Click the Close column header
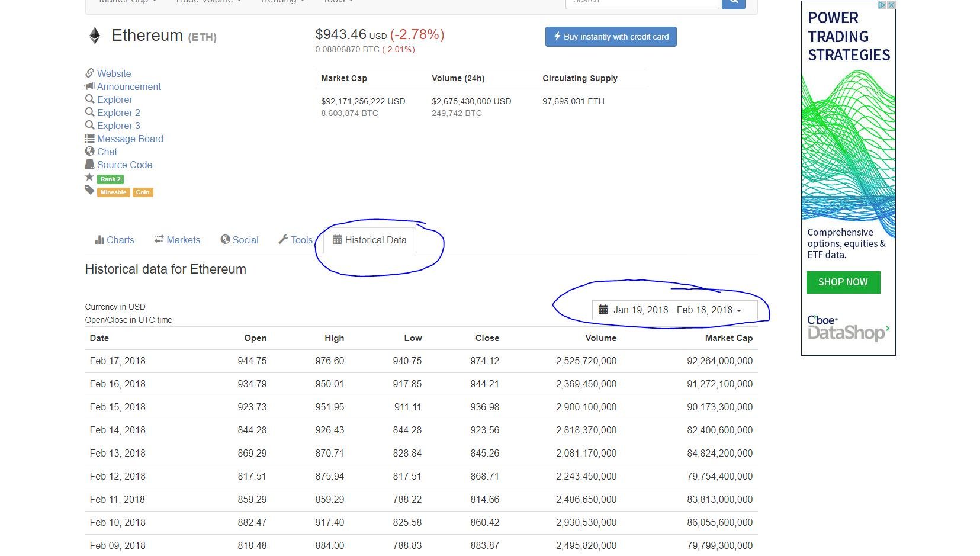Viewport: 980px width, 556px height. coord(487,338)
